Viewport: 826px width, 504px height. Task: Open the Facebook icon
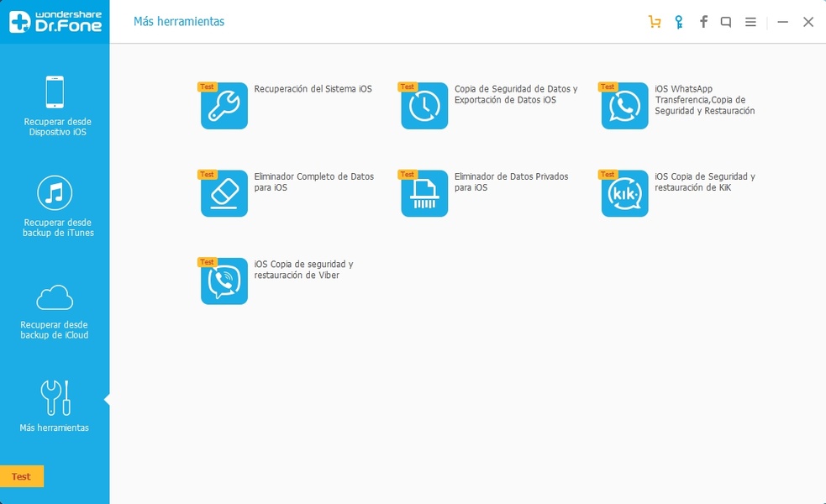703,22
